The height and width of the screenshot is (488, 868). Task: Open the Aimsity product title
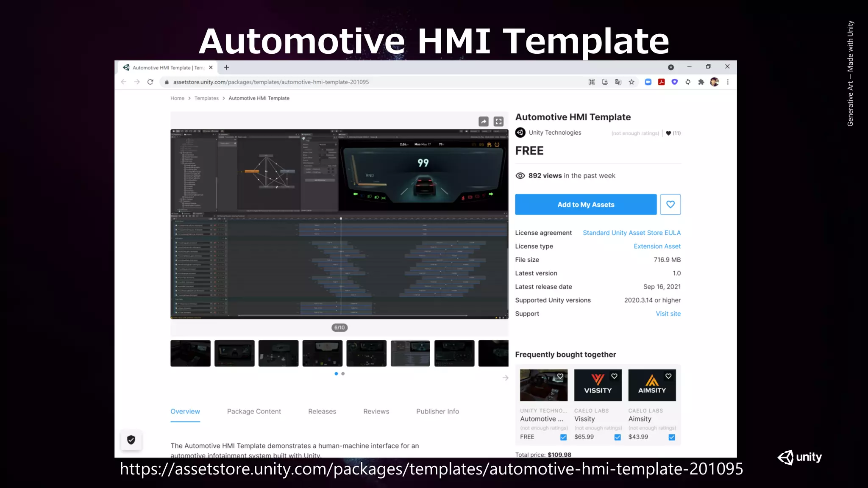640,419
